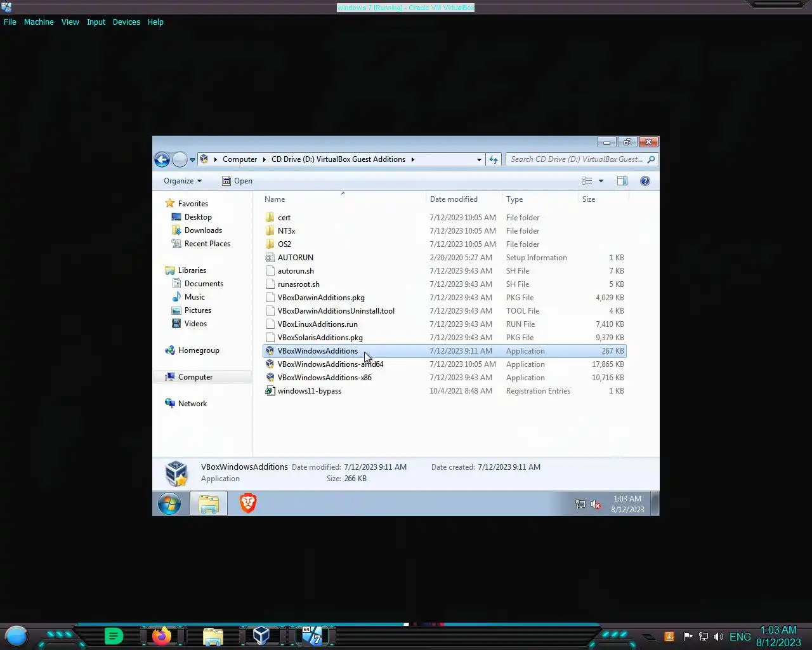Image resolution: width=812 pixels, height=650 pixels.
Task: Click the Computer breadcrumb in the address bar
Action: coord(240,159)
